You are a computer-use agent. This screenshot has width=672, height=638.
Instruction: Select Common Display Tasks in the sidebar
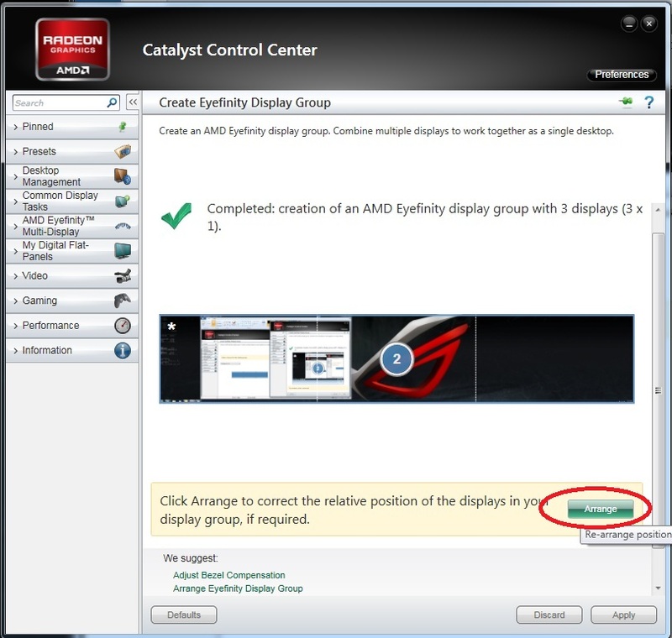[72, 201]
